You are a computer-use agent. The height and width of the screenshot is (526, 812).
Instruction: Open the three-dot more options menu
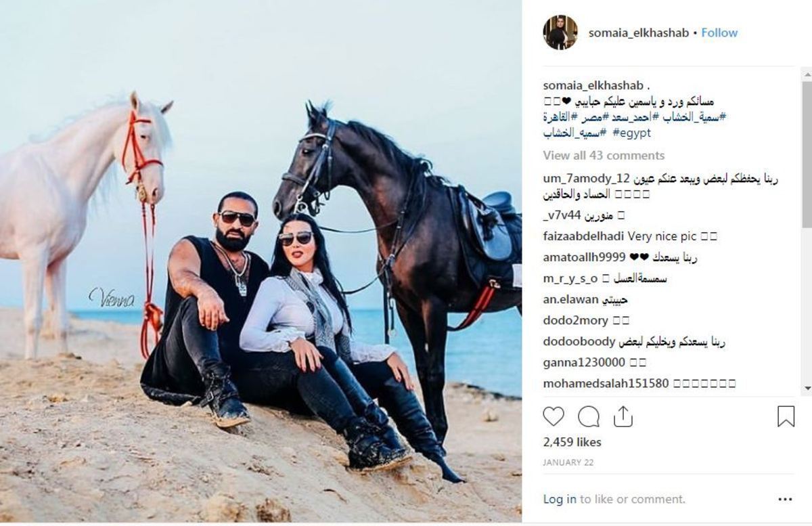click(x=785, y=499)
